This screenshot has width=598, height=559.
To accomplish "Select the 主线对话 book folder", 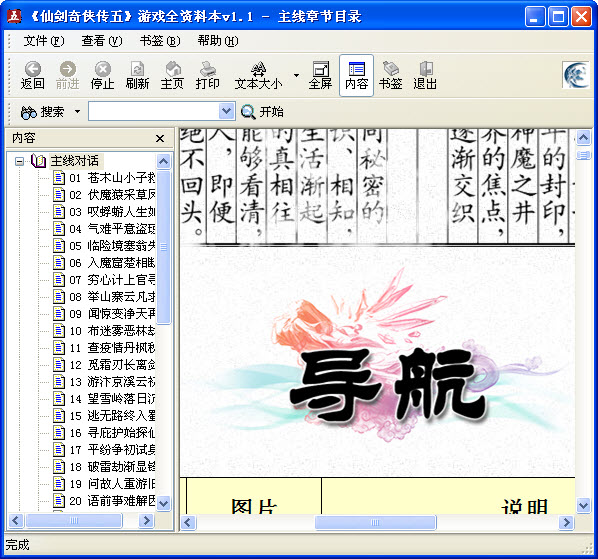I will pos(74,161).
